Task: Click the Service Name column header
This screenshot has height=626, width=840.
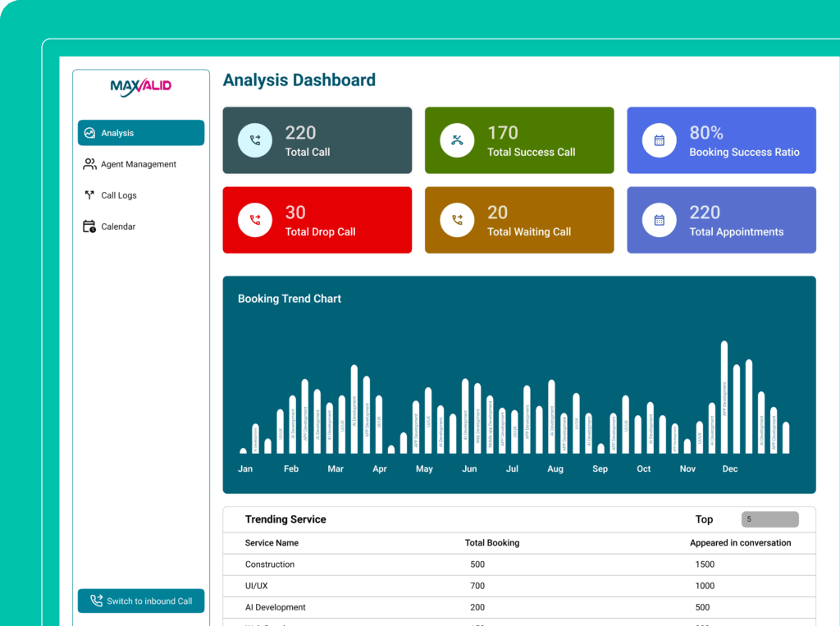Action: [x=272, y=543]
